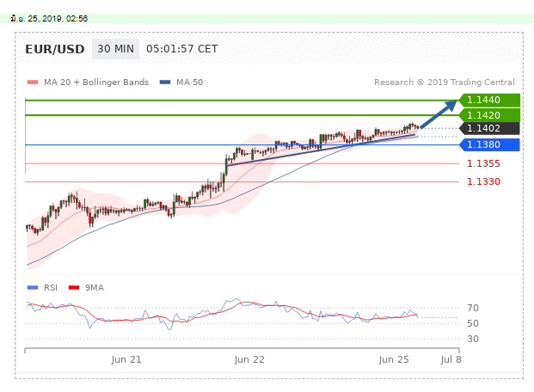Click the blue RSI legend marker

[32, 287]
